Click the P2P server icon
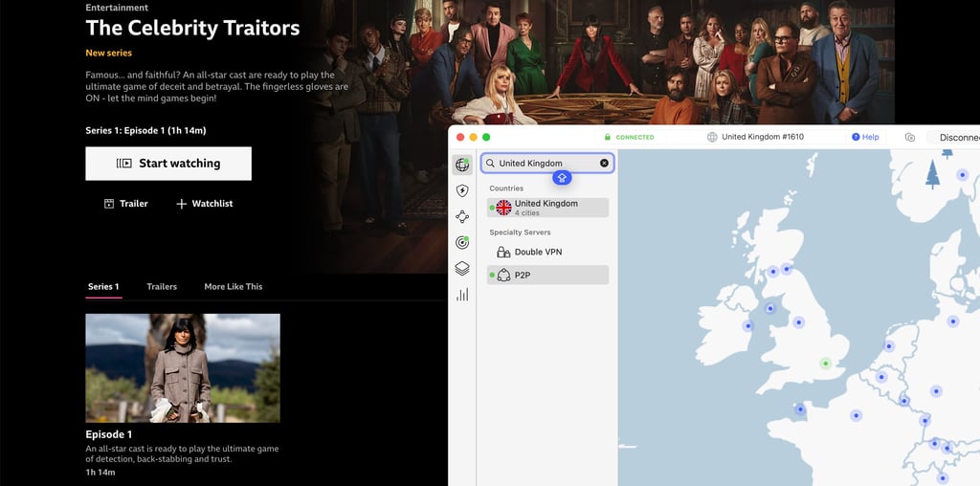This screenshot has width=980, height=486. pyautogui.click(x=503, y=275)
